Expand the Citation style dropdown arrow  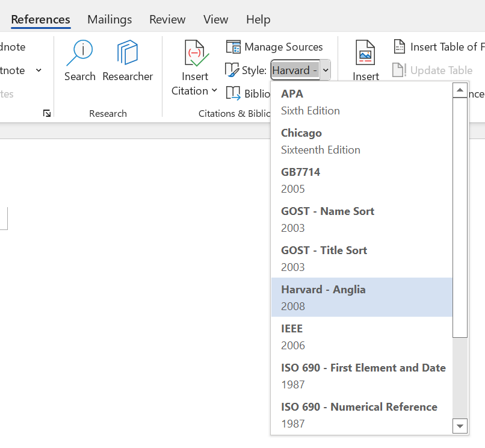pyautogui.click(x=326, y=70)
